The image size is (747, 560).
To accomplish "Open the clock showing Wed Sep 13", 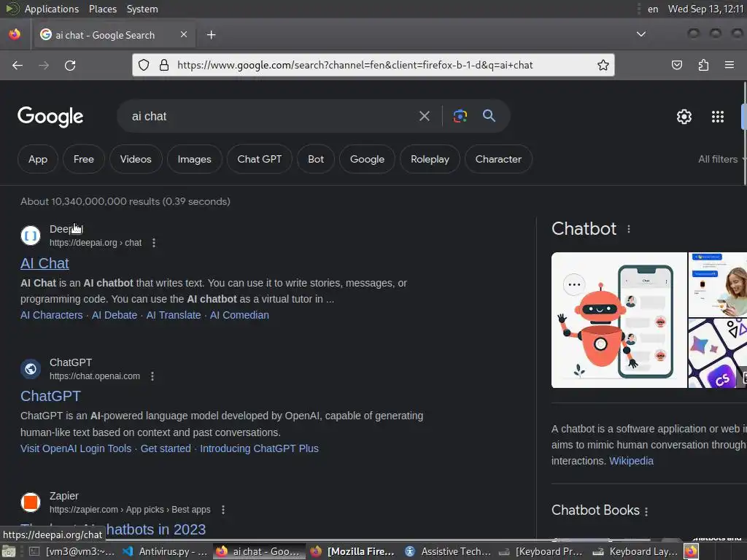I will 706,9.
